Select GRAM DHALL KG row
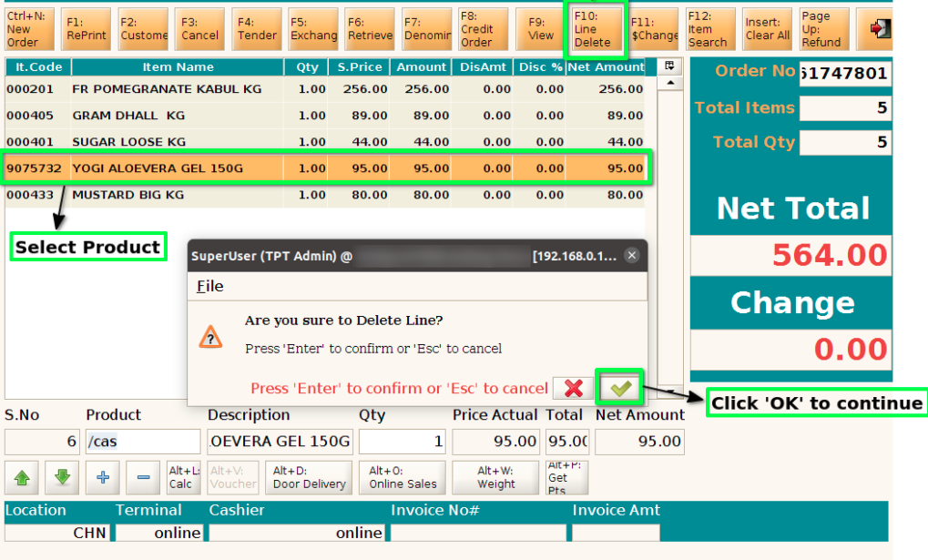 [x=325, y=116]
